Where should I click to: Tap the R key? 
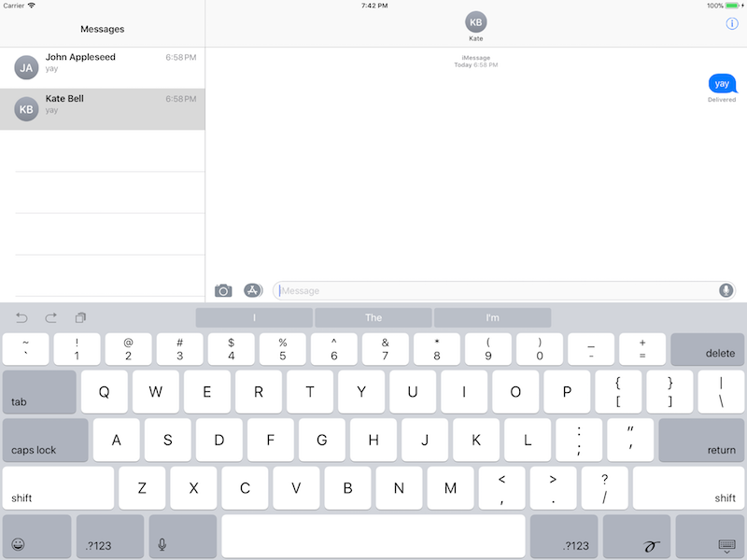point(259,392)
